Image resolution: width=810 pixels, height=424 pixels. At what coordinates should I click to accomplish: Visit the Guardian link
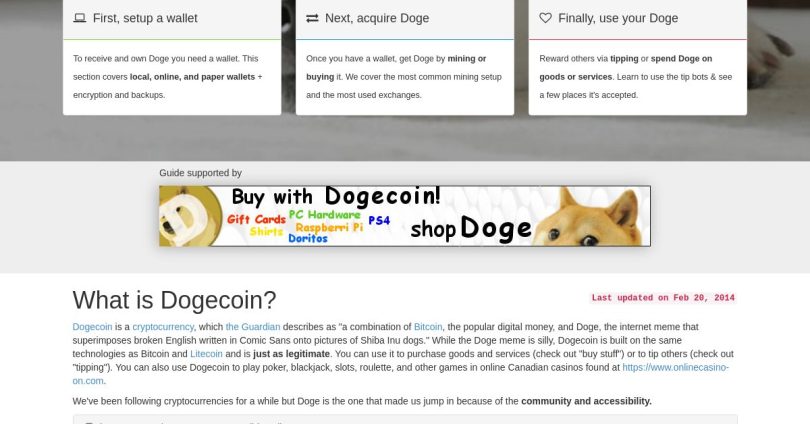point(253,327)
